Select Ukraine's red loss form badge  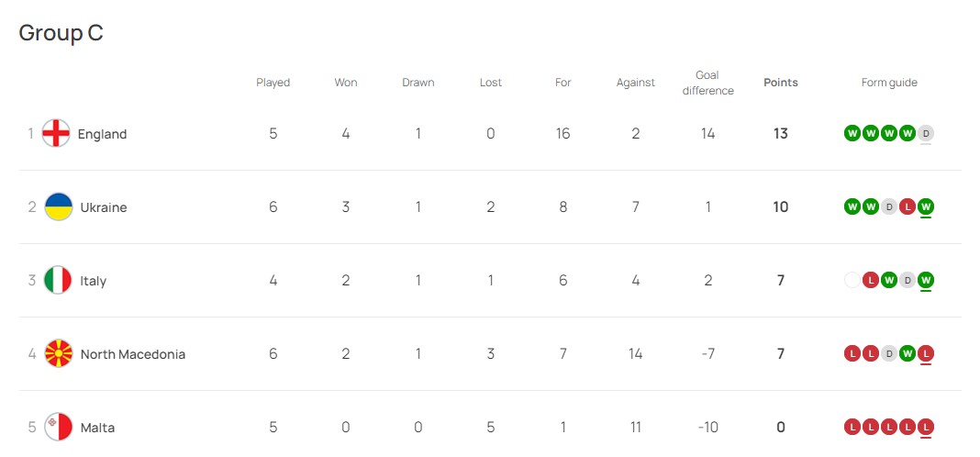(x=908, y=206)
